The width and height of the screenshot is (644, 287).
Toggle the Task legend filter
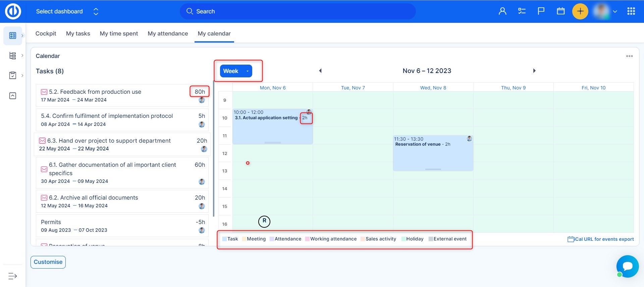pyautogui.click(x=230, y=239)
